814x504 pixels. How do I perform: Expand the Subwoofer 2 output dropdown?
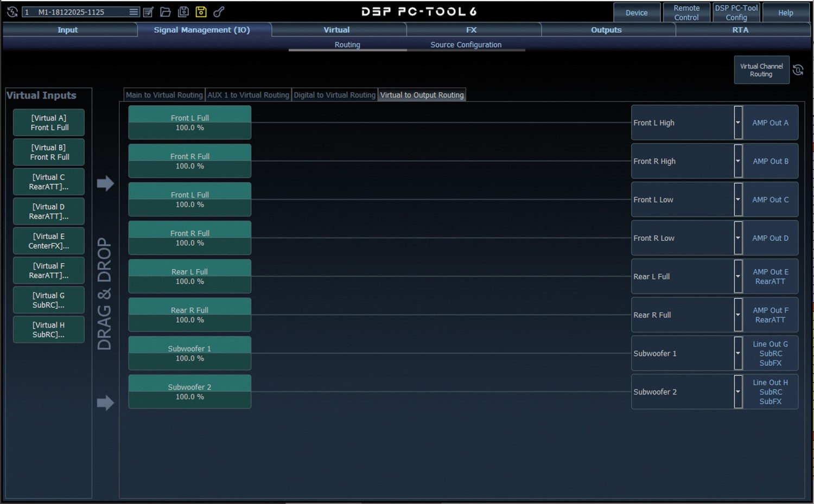click(737, 392)
